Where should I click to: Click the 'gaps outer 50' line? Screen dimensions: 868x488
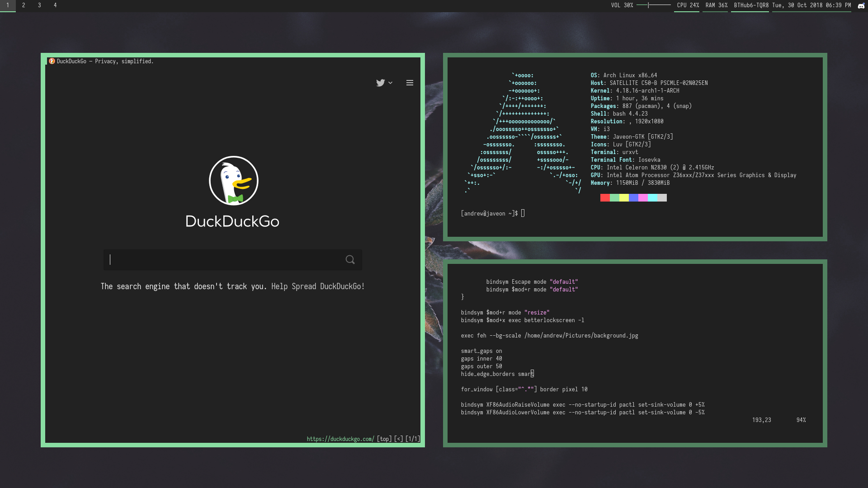click(481, 366)
